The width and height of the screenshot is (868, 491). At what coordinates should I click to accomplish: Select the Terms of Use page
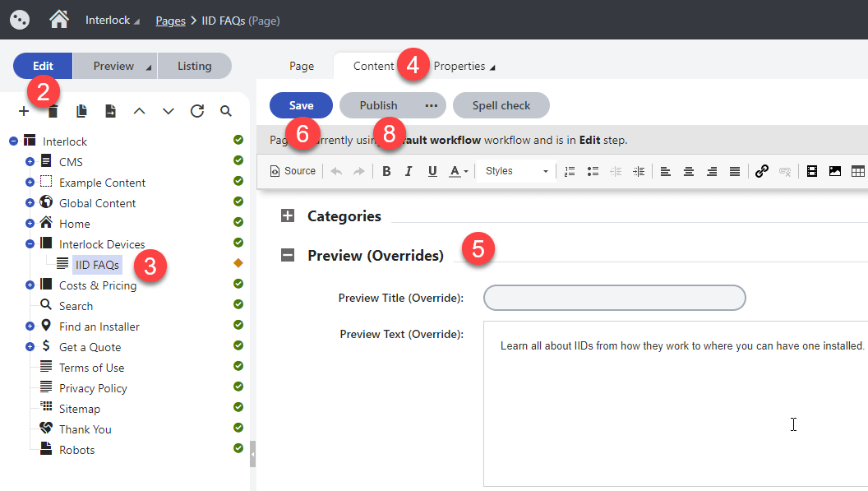(x=91, y=368)
